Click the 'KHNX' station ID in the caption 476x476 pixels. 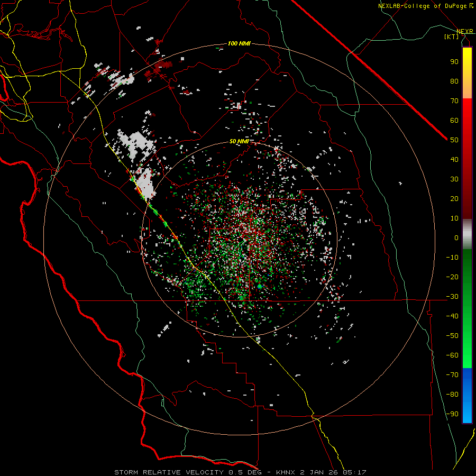click(286, 472)
